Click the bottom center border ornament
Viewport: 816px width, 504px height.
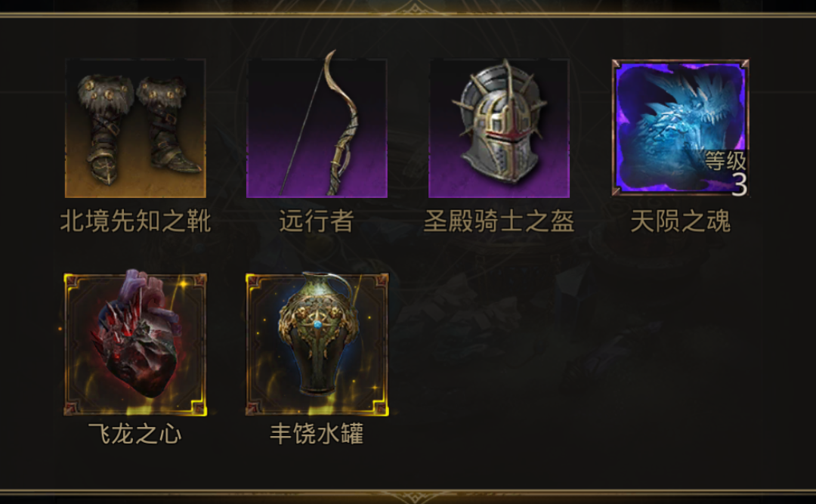click(414, 496)
